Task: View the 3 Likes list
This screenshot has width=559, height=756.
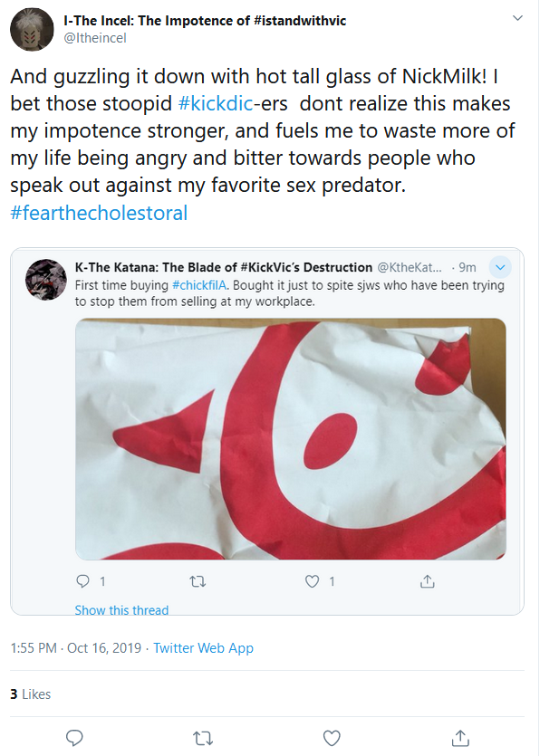Action: tap(31, 694)
